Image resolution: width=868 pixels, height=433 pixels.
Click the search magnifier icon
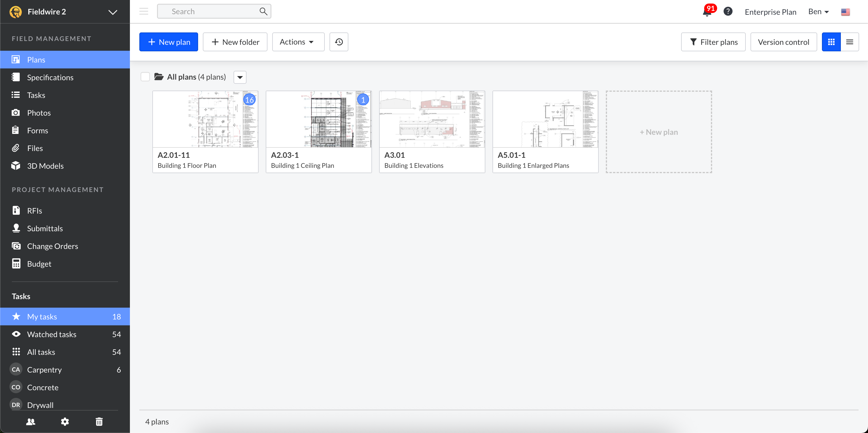click(263, 12)
